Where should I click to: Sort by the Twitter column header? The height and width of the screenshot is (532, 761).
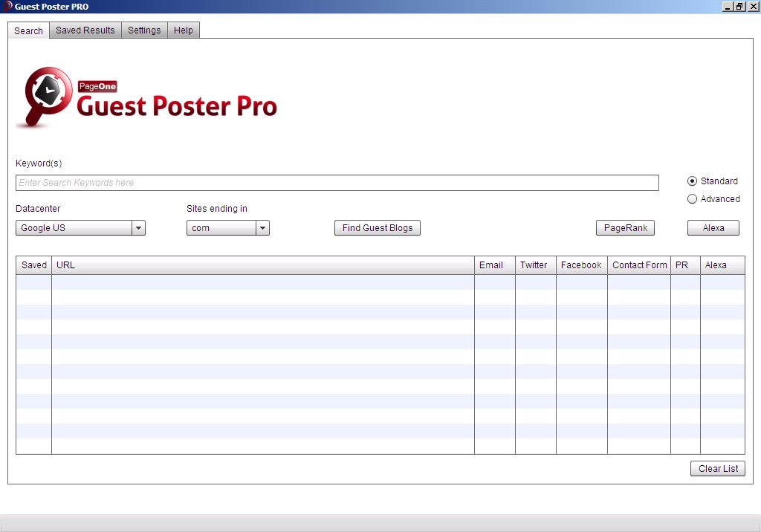(x=535, y=265)
